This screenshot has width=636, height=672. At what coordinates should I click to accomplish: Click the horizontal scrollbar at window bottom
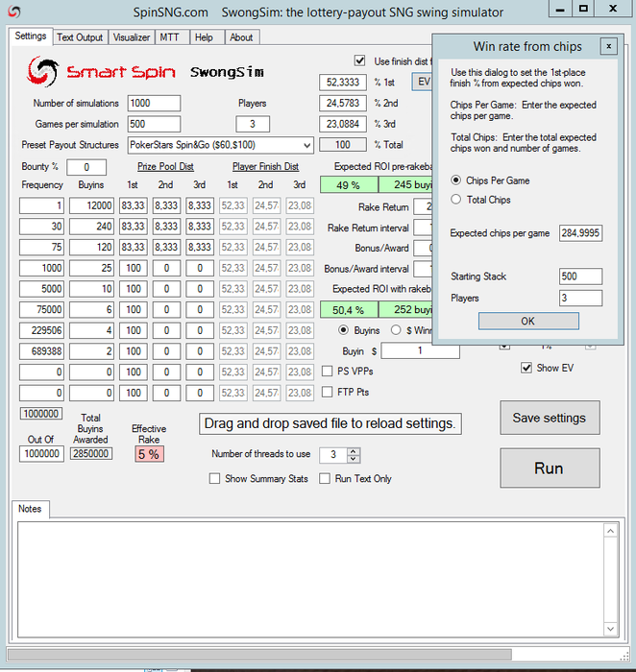pyautogui.click(x=260, y=655)
